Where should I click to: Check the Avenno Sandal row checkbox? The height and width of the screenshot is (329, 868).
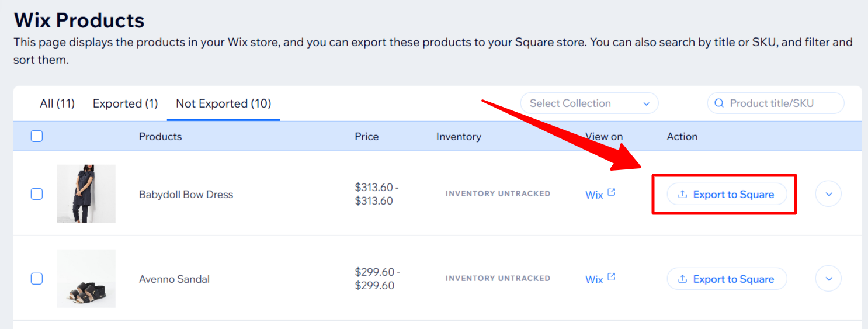tap(37, 279)
